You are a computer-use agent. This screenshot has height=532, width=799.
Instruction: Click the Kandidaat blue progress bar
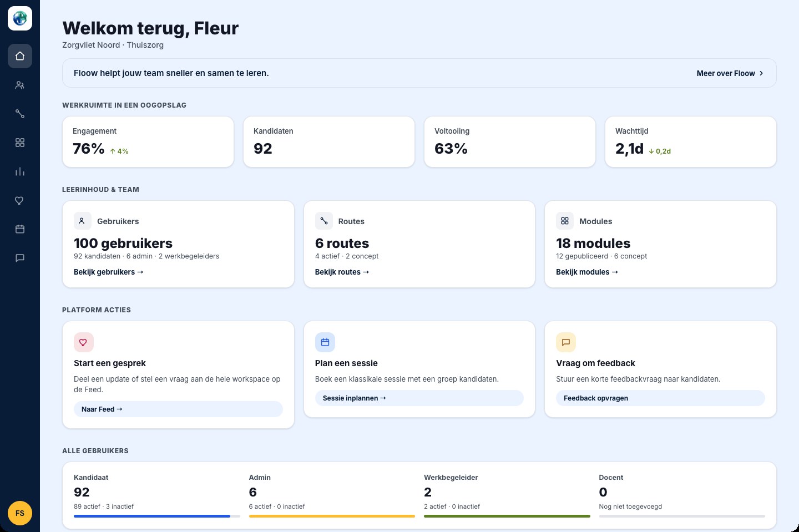coord(157,516)
